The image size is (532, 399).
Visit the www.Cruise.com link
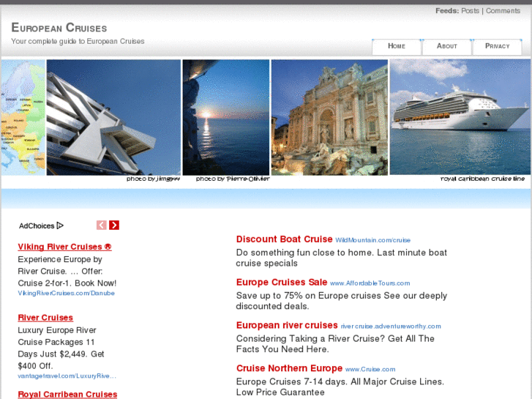click(x=370, y=370)
